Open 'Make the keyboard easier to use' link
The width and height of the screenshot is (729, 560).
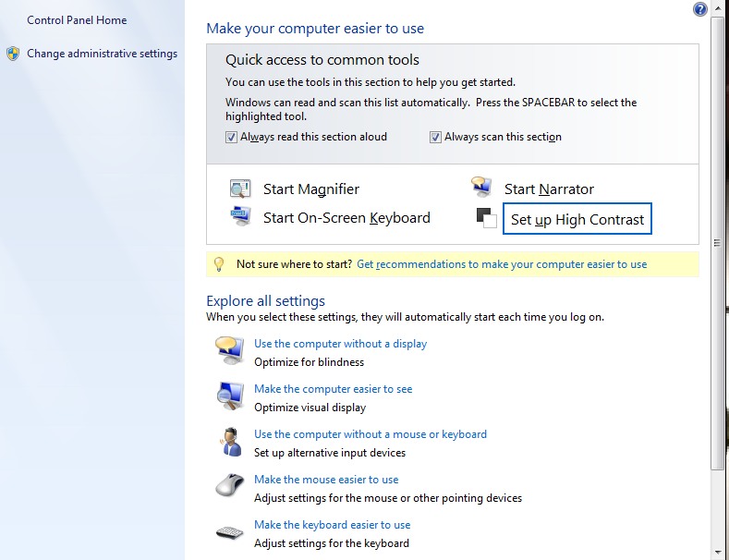(x=332, y=525)
